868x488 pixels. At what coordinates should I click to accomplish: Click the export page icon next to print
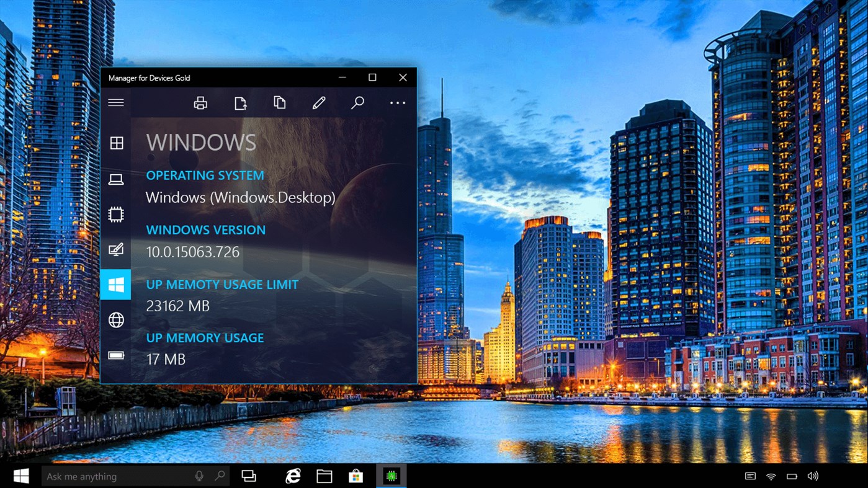click(240, 102)
